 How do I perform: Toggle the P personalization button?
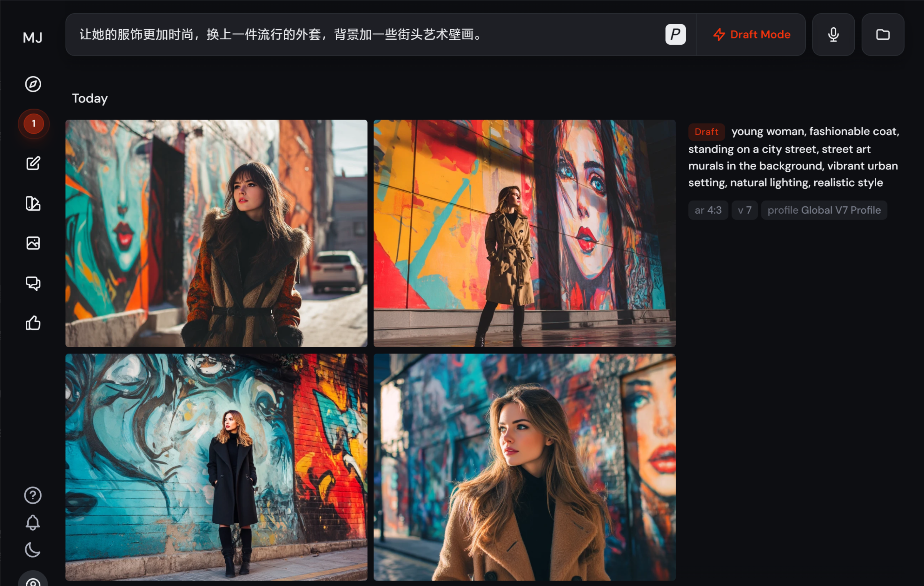tap(675, 35)
